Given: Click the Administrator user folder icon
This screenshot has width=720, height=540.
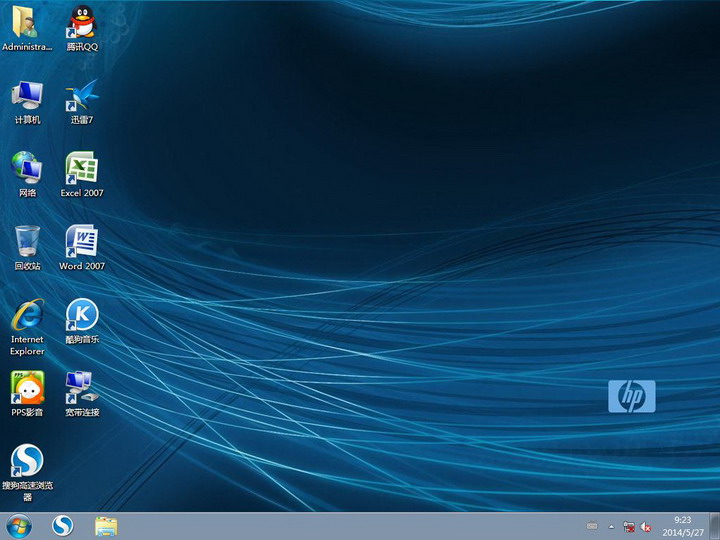Looking at the screenshot, I should tap(27, 22).
